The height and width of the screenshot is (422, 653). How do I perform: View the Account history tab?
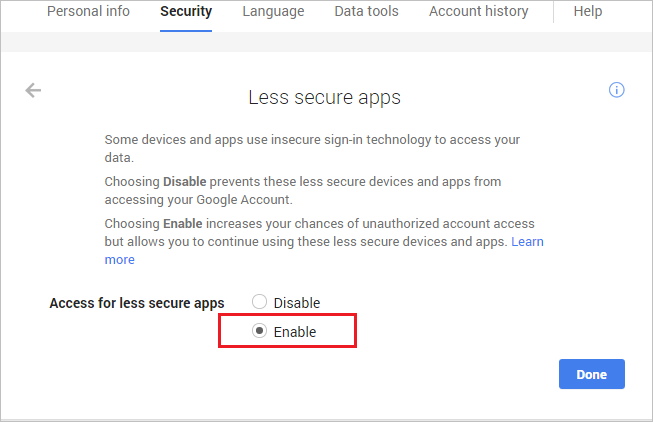point(478,12)
